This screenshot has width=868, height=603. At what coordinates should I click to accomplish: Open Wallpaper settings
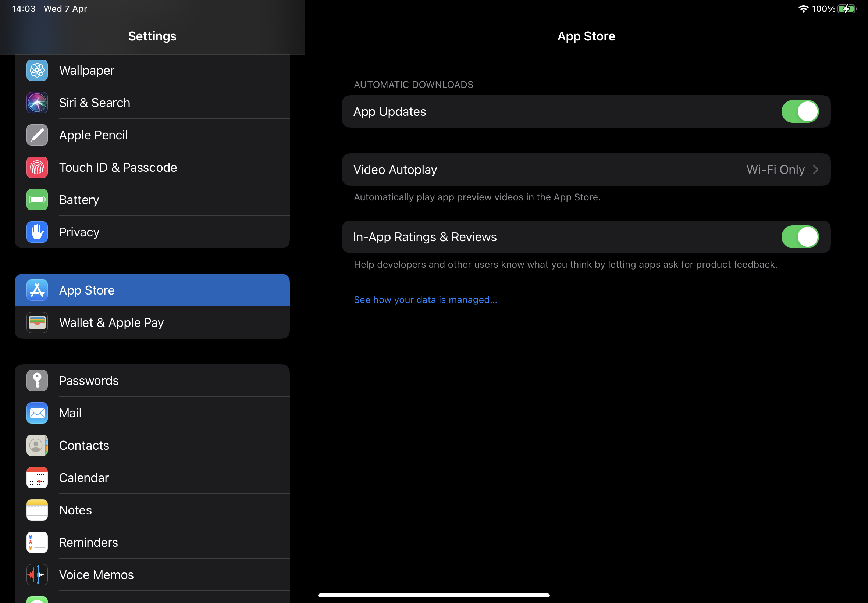pos(152,70)
